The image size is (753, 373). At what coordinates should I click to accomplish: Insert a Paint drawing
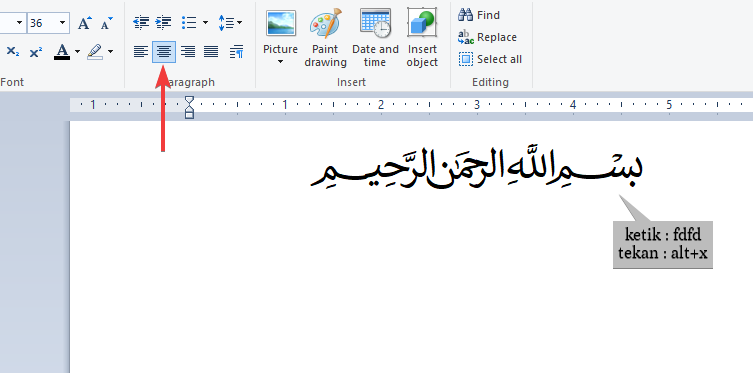325,37
